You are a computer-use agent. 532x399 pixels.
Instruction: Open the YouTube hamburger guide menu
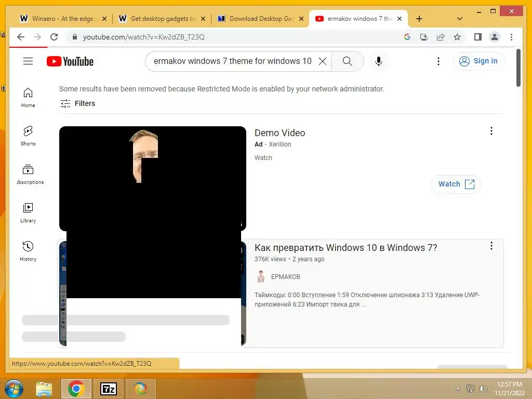(28, 61)
